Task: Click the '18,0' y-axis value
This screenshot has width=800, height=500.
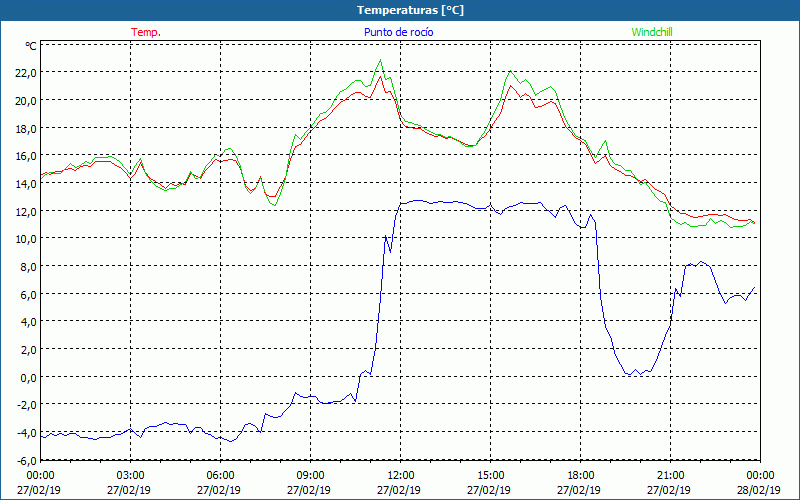Action: (27, 129)
